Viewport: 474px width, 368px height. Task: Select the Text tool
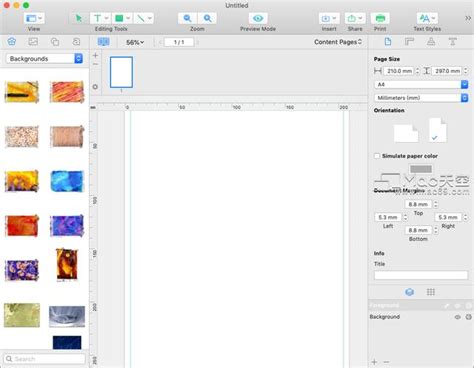97,18
